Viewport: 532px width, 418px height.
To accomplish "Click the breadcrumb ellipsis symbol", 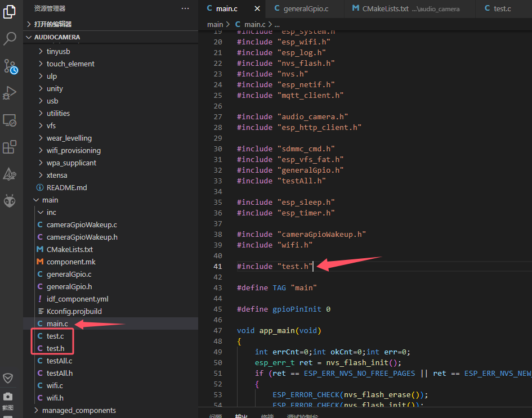I will point(277,24).
